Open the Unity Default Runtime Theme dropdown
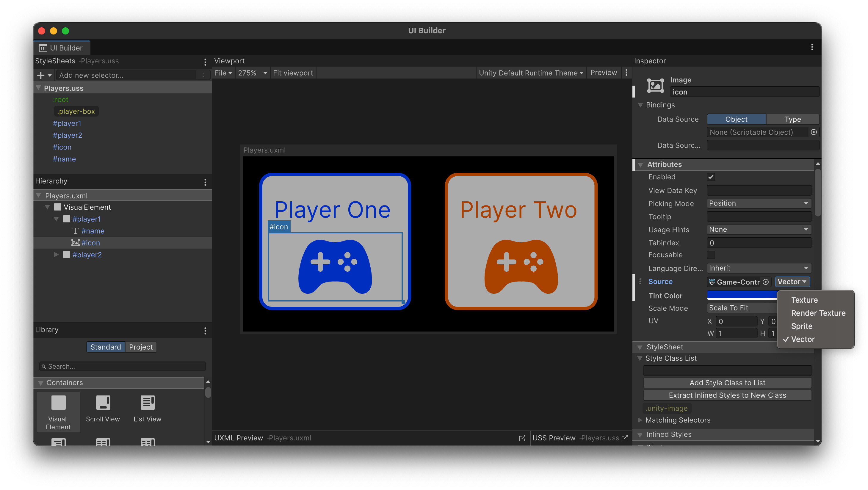The height and width of the screenshot is (490, 868). coord(531,73)
